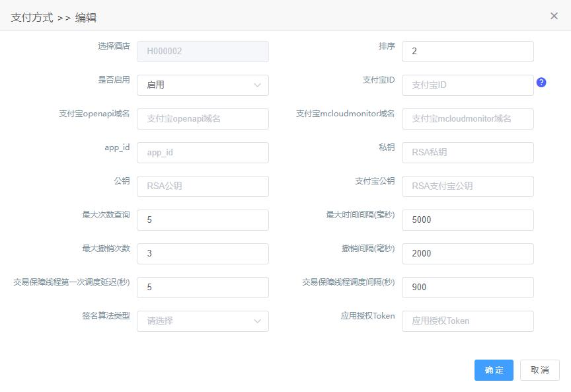Click into the 支付宝ID text field
Image resolution: width=571 pixels, height=392 pixels.
click(x=468, y=85)
